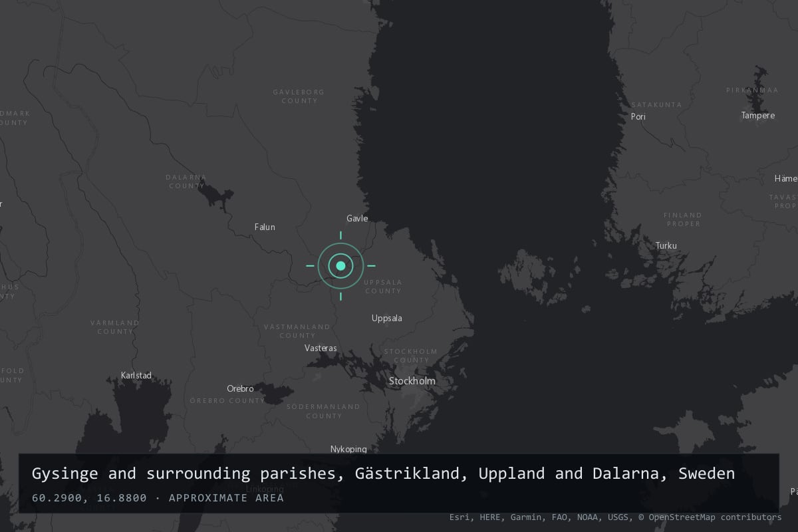Click the Vastmanland County label
This screenshot has height=532, width=798.
pos(297,331)
